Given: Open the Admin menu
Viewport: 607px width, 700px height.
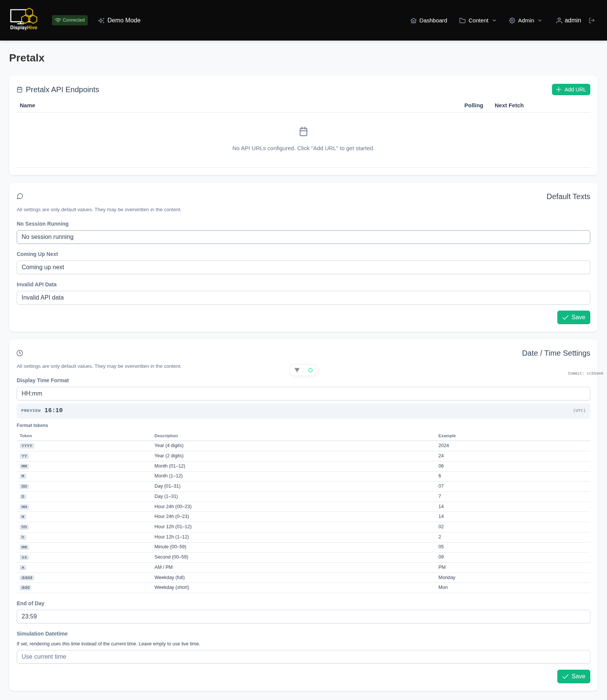Looking at the screenshot, I should (525, 20).
